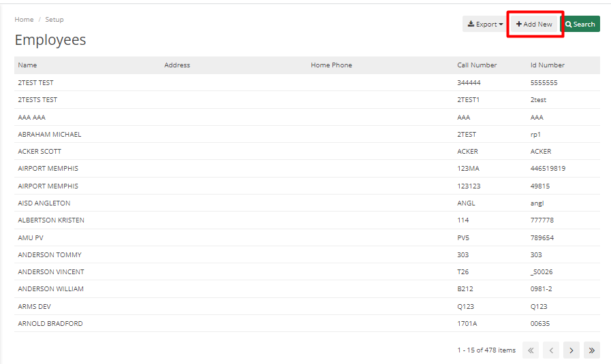The height and width of the screenshot is (364, 611).
Task: Select employee 2TESTS TEST
Action: coord(37,99)
